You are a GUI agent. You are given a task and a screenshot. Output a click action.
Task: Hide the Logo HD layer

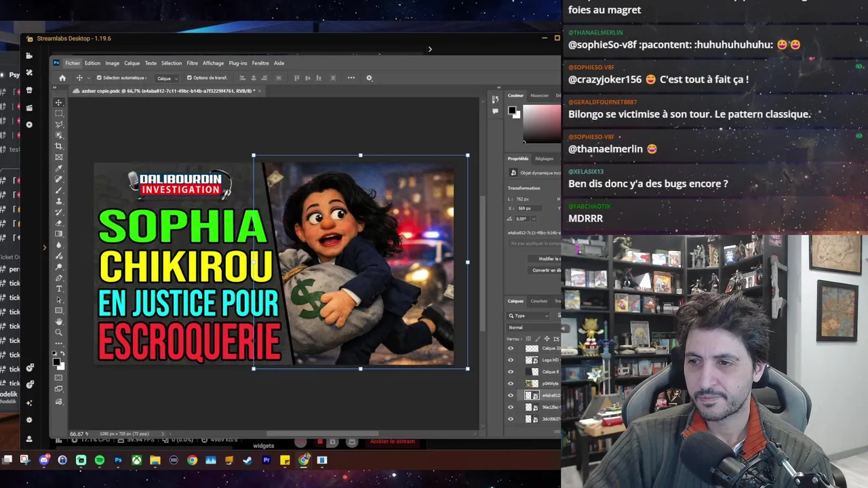[511, 360]
